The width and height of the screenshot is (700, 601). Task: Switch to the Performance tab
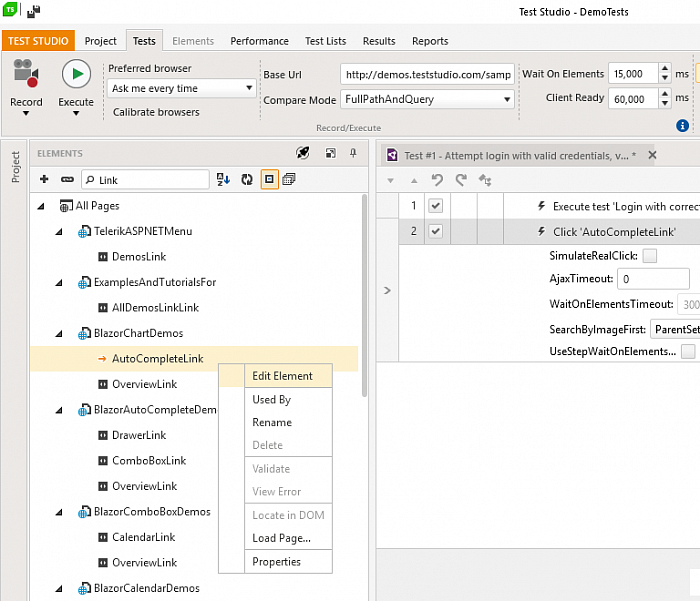259,41
